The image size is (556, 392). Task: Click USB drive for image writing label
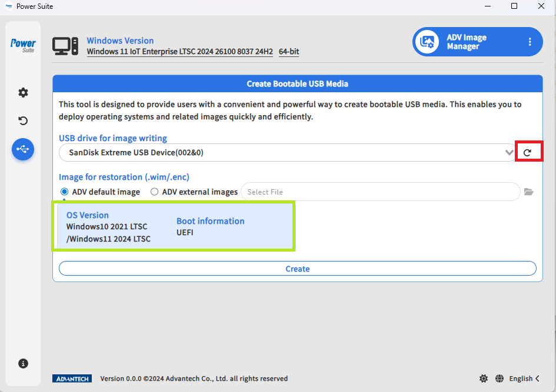point(113,138)
